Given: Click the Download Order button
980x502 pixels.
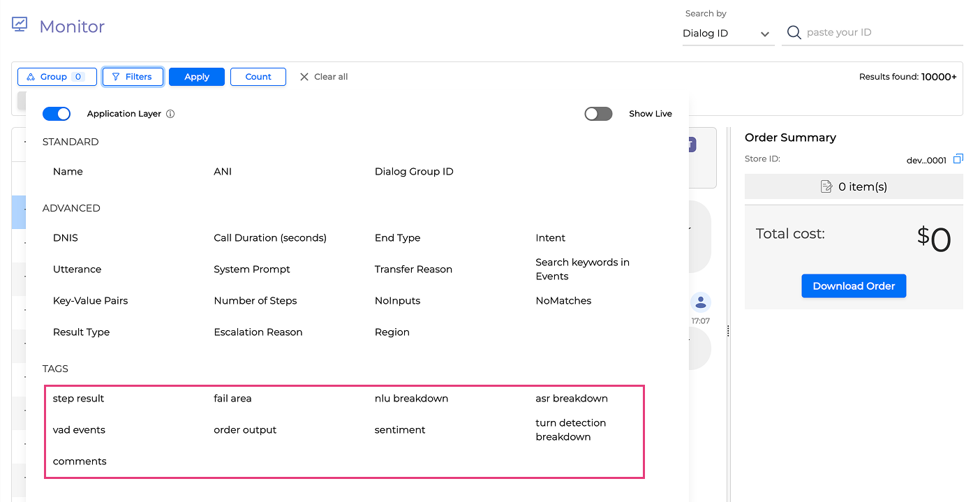Looking at the screenshot, I should pyautogui.click(x=854, y=286).
